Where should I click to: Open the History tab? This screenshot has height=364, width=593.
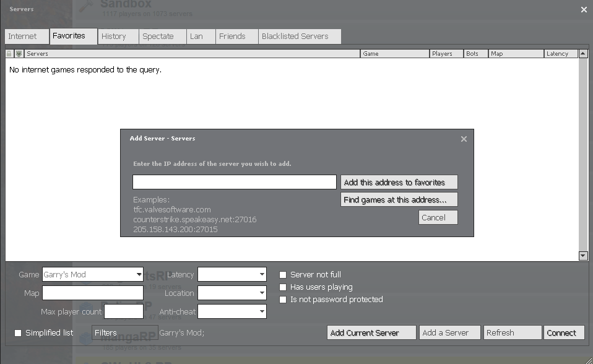tap(118, 37)
